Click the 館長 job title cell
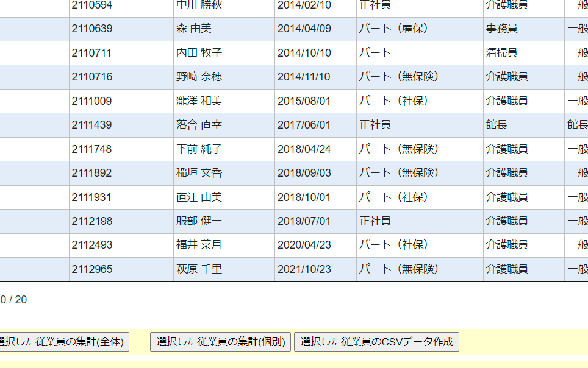 [x=497, y=125]
